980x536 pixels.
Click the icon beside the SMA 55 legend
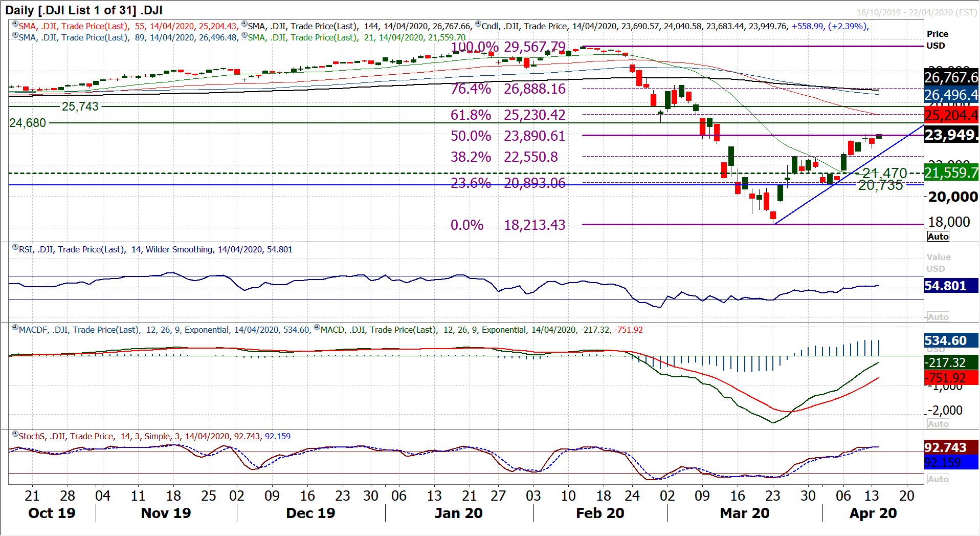click(x=15, y=24)
